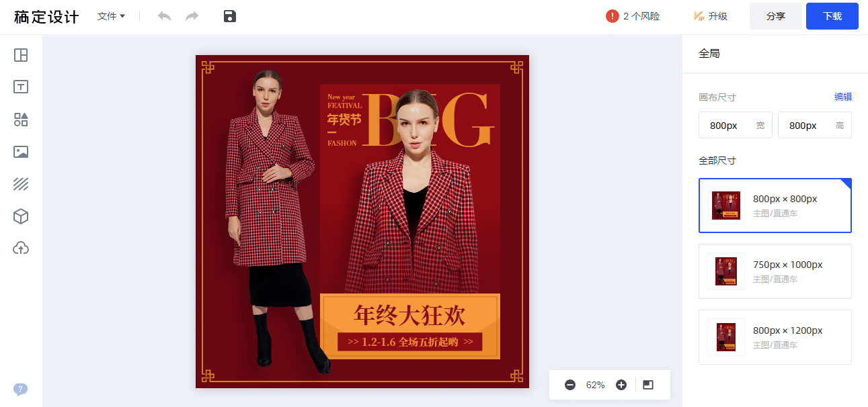The height and width of the screenshot is (407, 868).
Task: Click the 编辑 link for canvas size
Action: pos(843,97)
